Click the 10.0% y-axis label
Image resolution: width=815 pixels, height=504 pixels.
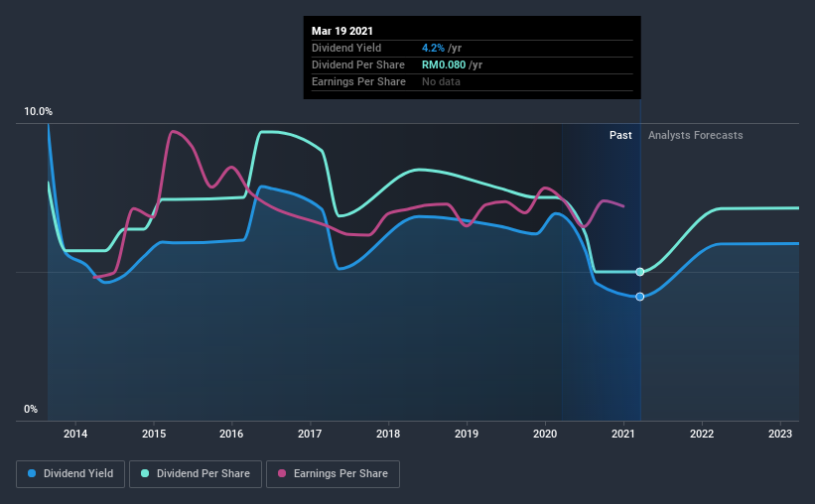[38, 112]
